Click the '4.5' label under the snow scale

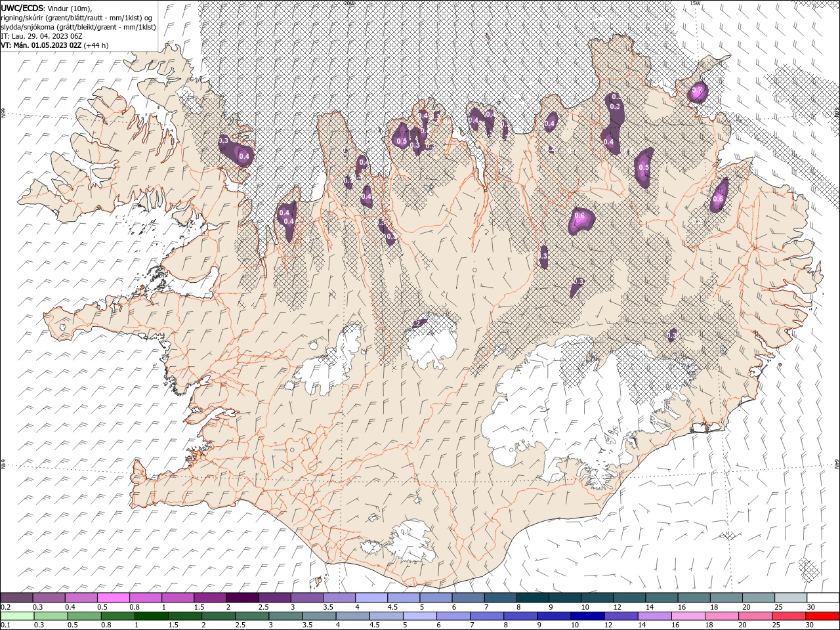393,607
